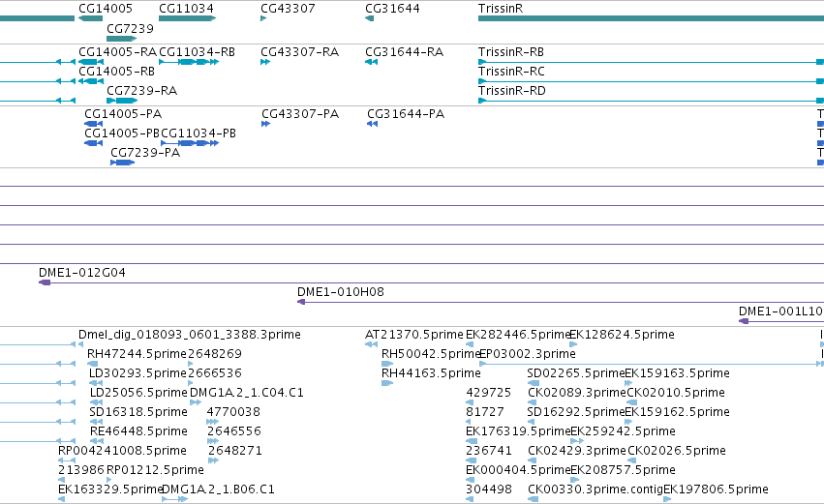This screenshot has height=504, width=824.
Task: Click EST EK000404.5prime
Action: 518,470
